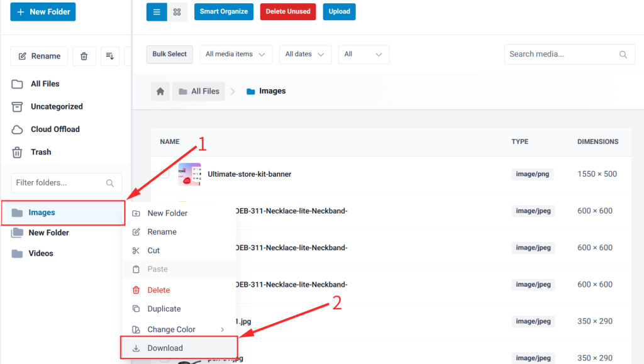Viewport: 644px width, 364px height.
Task: Open the All dates dropdown
Action: click(305, 54)
